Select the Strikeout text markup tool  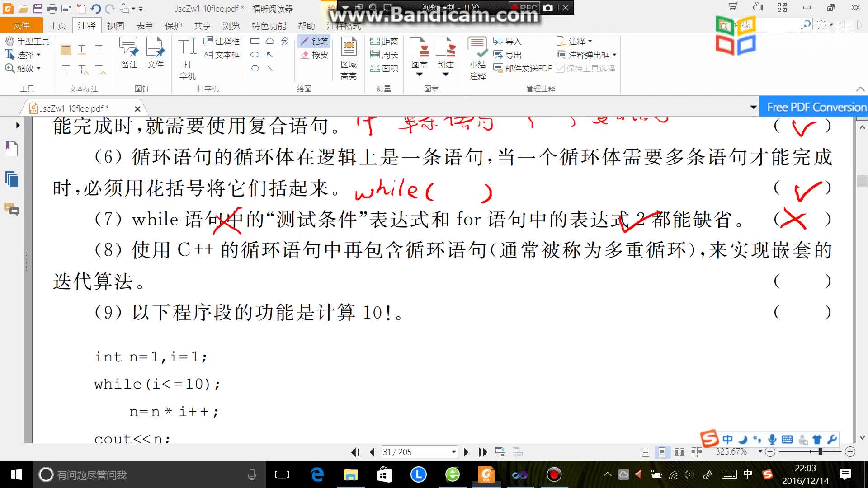[66, 69]
